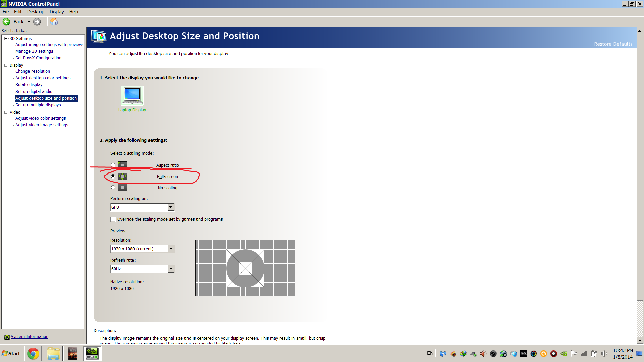The height and width of the screenshot is (362, 644).
Task: Click the NVIDIA Control Panel title icon
Action: tap(4, 4)
